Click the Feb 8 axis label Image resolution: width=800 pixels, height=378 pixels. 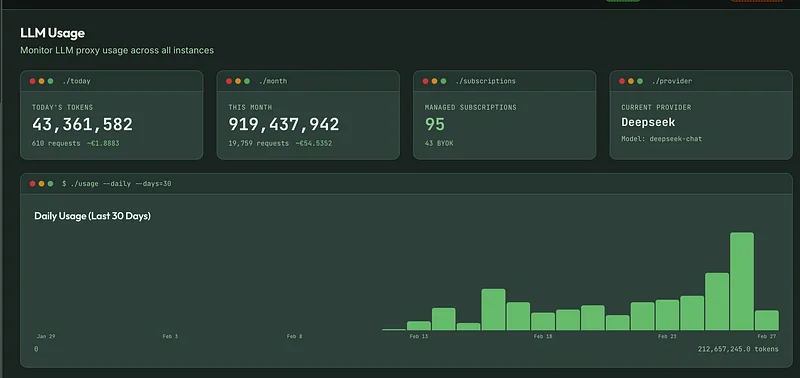(294, 337)
